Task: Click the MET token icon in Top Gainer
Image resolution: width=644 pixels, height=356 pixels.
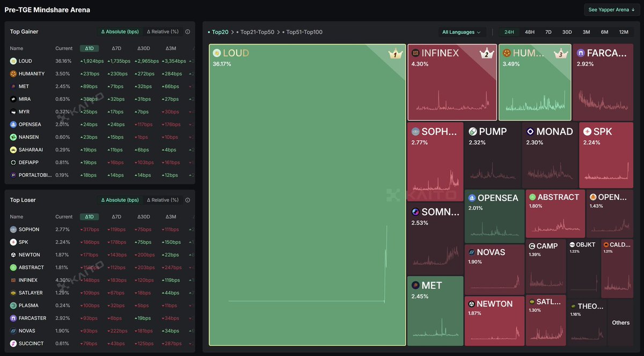Action: pos(13,86)
